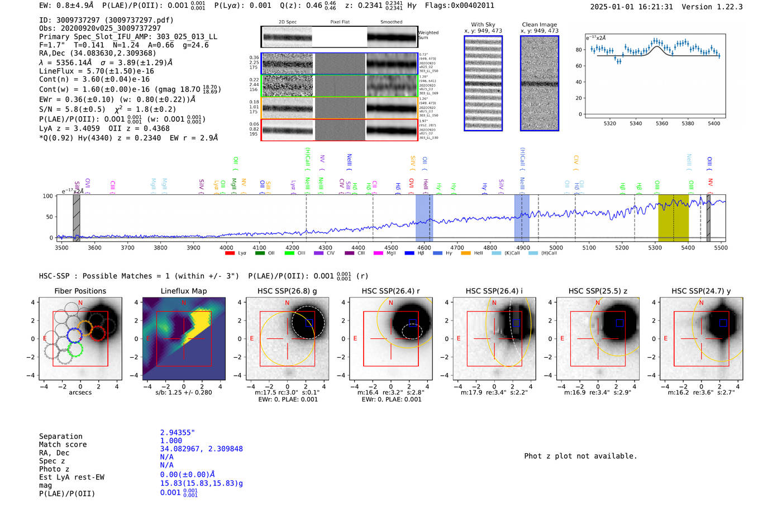Screen dimensions: 782x532
Task: Select the blue shaded band near 4900
Action: tap(522, 218)
